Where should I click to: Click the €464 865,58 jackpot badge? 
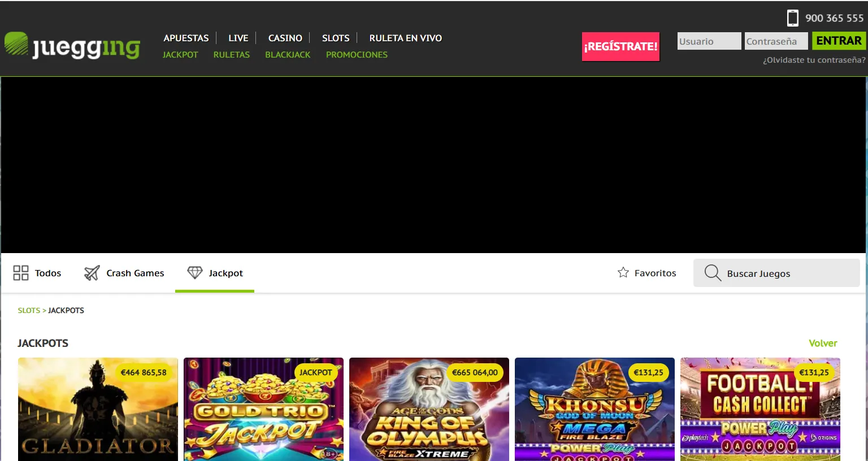pos(144,372)
